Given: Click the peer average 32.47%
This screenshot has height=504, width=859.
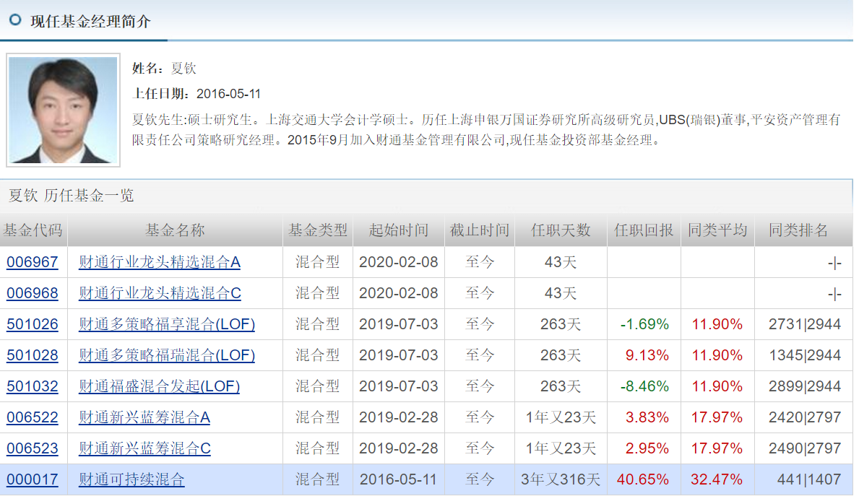Looking at the screenshot, I should pos(717,480).
